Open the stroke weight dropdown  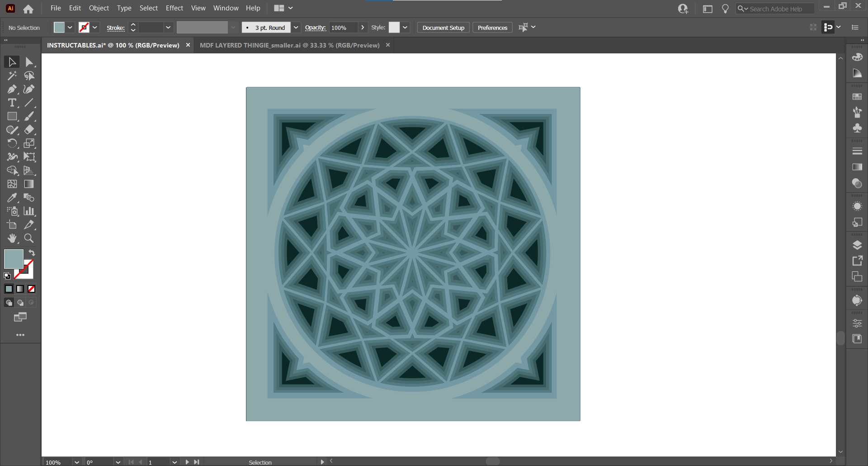(168, 27)
